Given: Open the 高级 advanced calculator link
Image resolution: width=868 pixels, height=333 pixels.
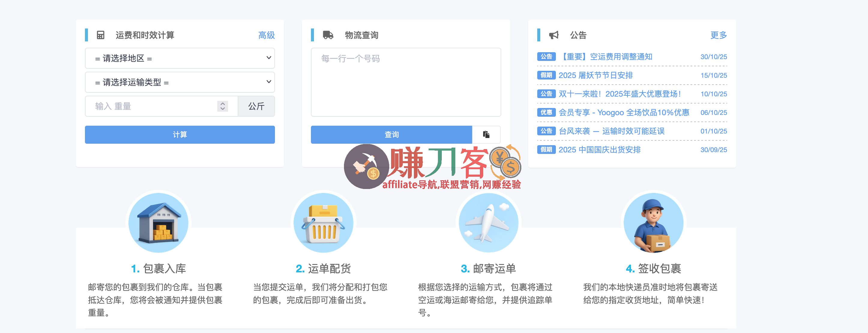Looking at the screenshot, I should 266,35.
